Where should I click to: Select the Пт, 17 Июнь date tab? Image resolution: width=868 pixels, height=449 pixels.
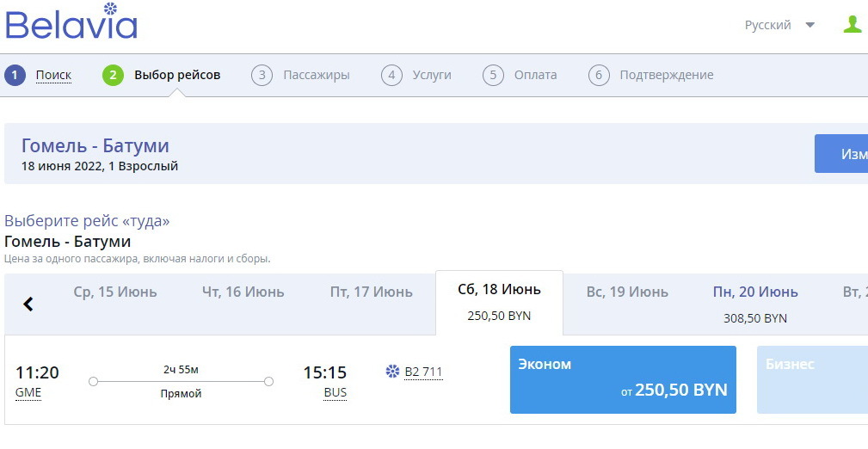(371, 292)
